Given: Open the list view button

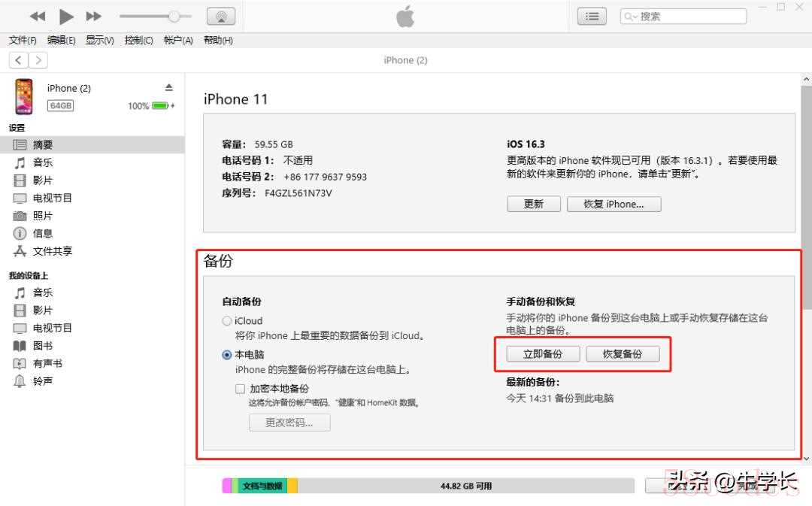Looking at the screenshot, I should [592, 17].
